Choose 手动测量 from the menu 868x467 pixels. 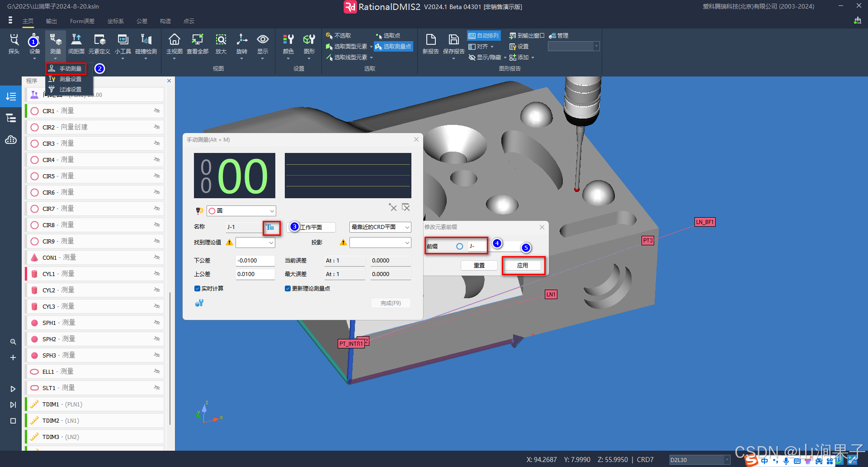tap(66, 68)
